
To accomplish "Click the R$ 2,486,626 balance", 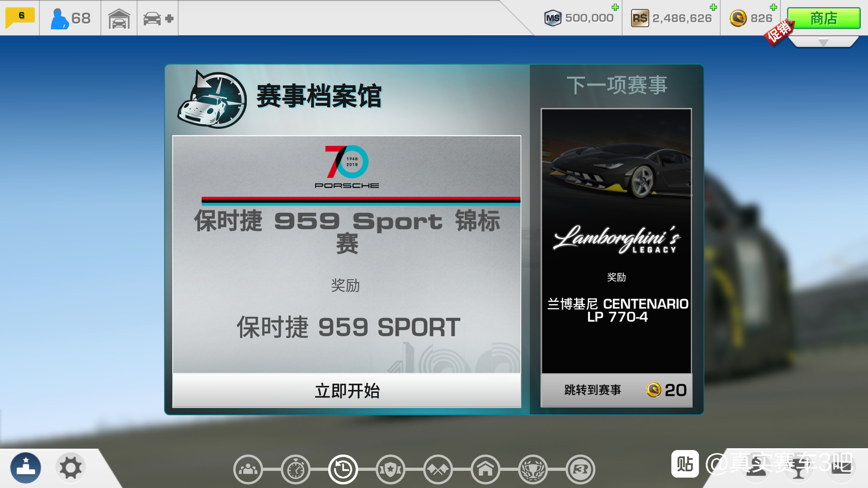I will (x=671, y=18).
